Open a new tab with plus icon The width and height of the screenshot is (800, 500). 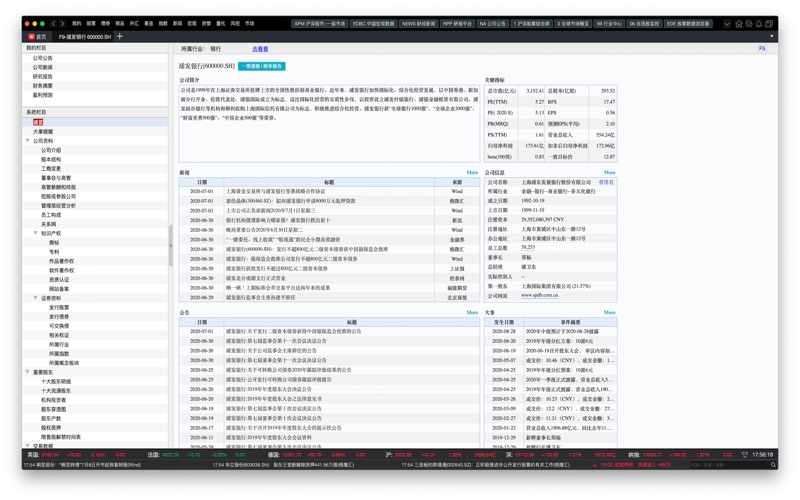(120, 37)
